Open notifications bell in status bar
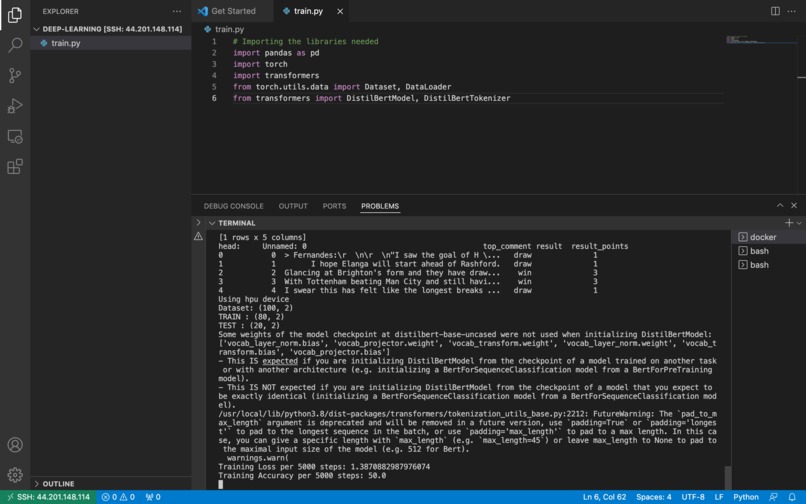 pyautogui.click(x=792, y=497)
